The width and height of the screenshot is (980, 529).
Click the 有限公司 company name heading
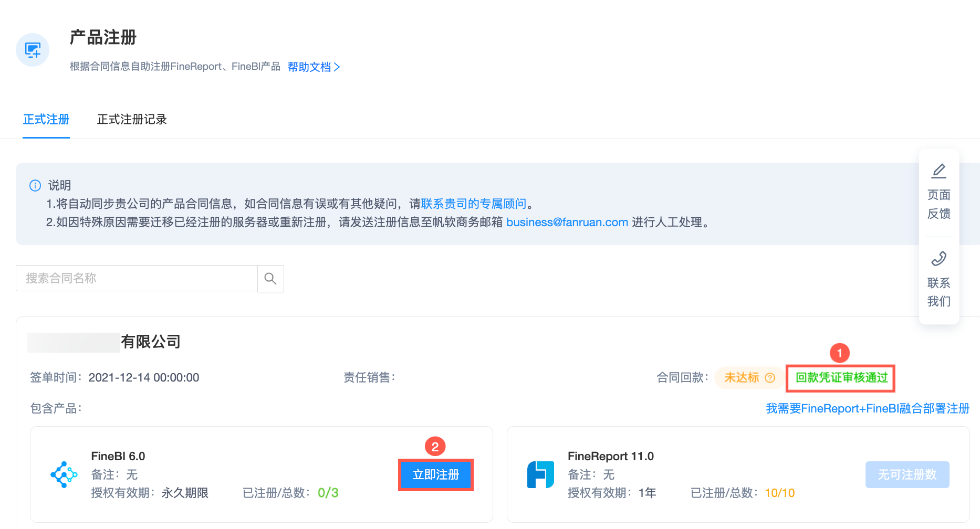click(151, 342)
